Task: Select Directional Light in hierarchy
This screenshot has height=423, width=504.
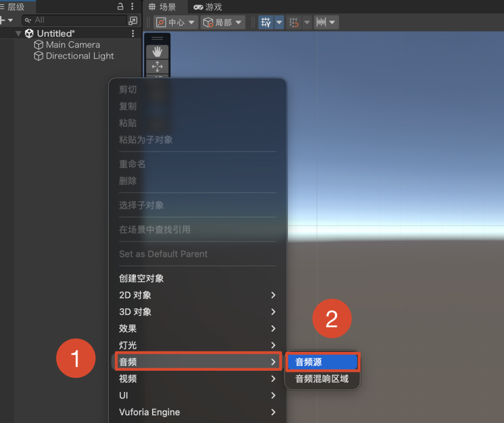Action: coord(80,56)
